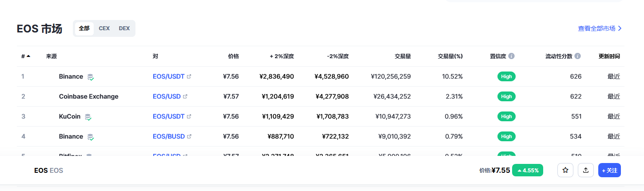Switch to the DEX tab
This screenshot has height=191, width=644.
click(x=124, y=28)
